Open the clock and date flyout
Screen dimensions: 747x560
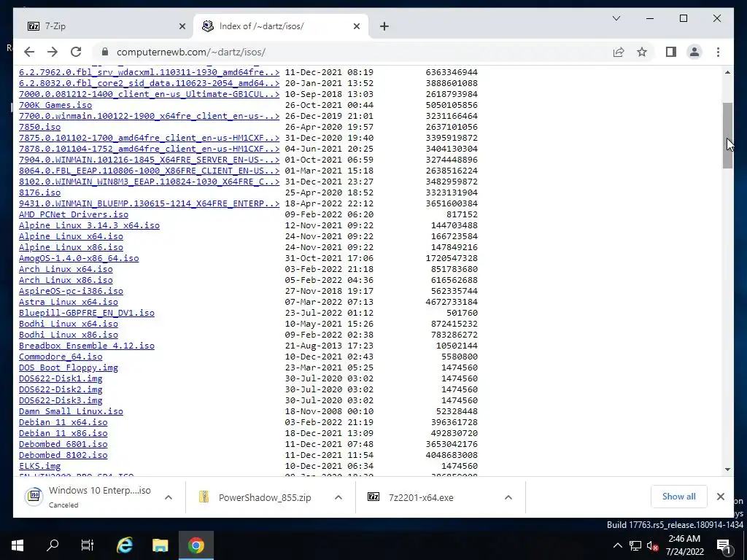pos(684,545)
